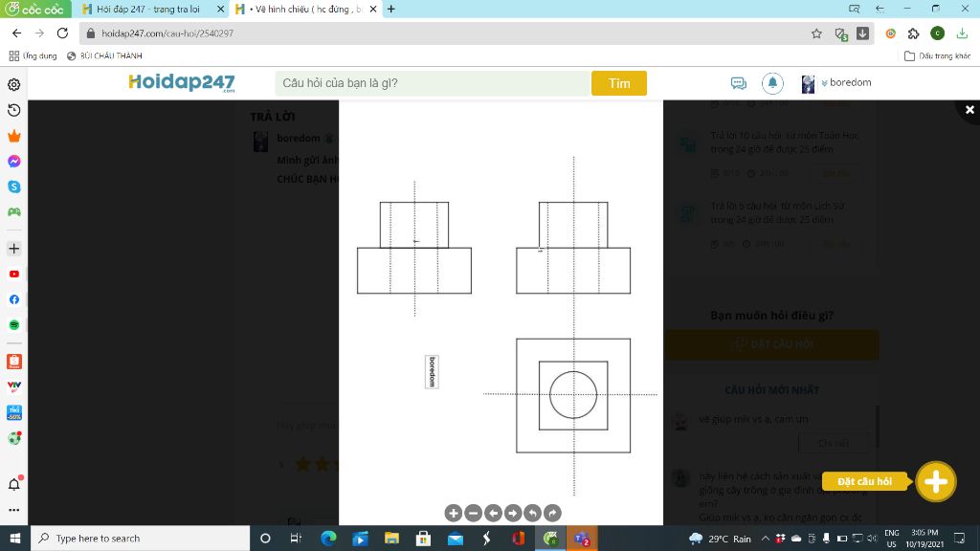Click the dark download arrow in address bar
980x551 pixels.
(862, 33)
